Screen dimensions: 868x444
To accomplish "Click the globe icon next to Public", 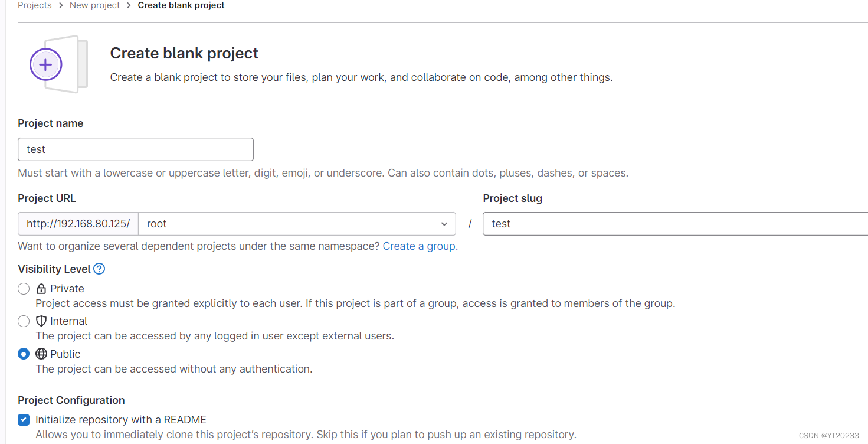I will click(x=41, y=354).
